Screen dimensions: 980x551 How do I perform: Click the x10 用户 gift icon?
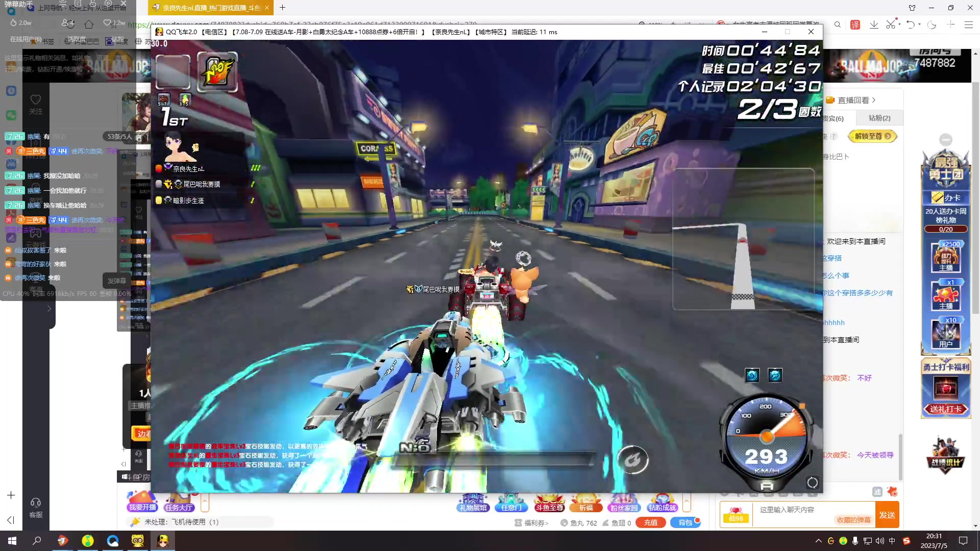click(x=946, y=333)
